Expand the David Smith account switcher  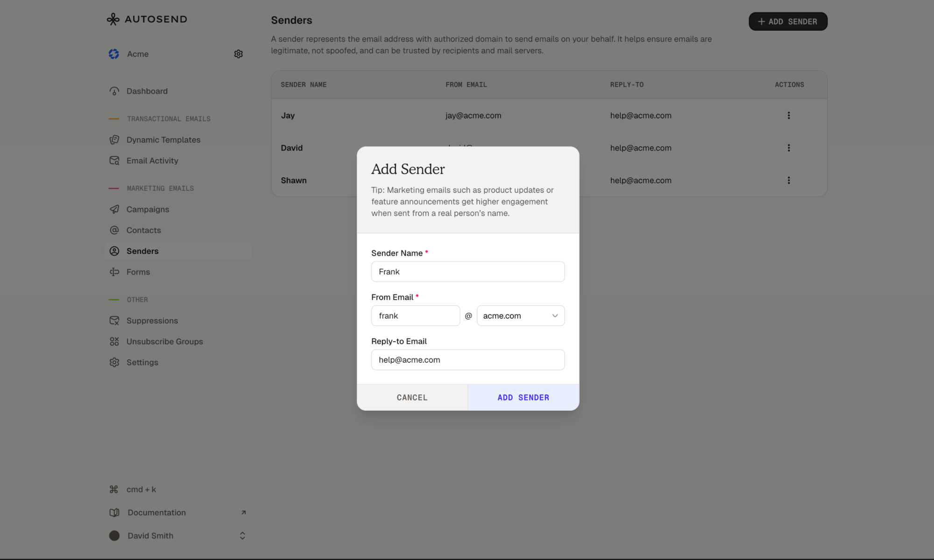(242, 536)
